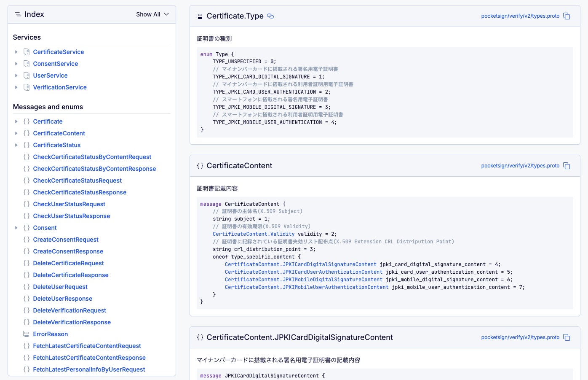Open the ConsentService index entry
588x380 pixels.
click(56, 64)
